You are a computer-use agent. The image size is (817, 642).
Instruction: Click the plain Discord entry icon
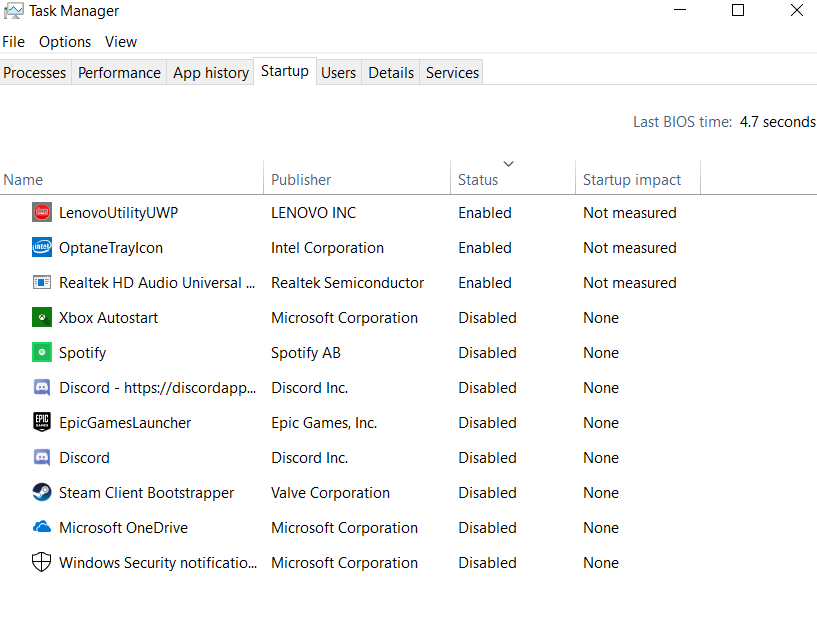pos(42,458)
